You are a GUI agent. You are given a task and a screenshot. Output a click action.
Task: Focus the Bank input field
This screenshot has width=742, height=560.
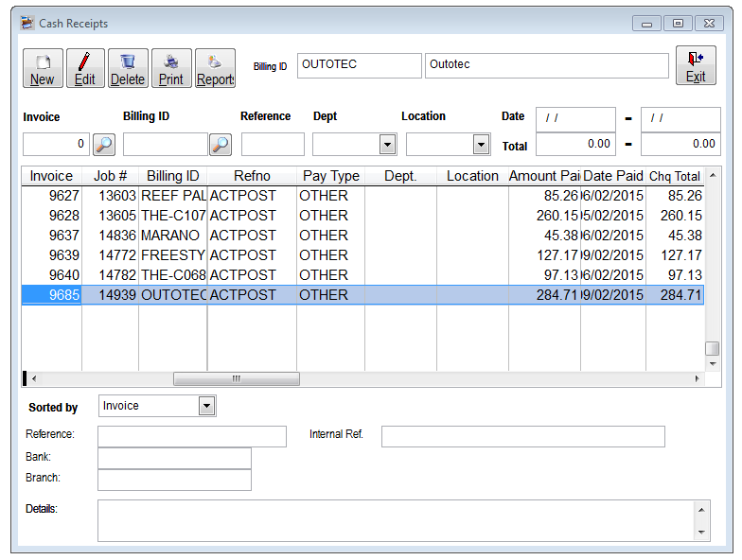(x=174, y=458)
